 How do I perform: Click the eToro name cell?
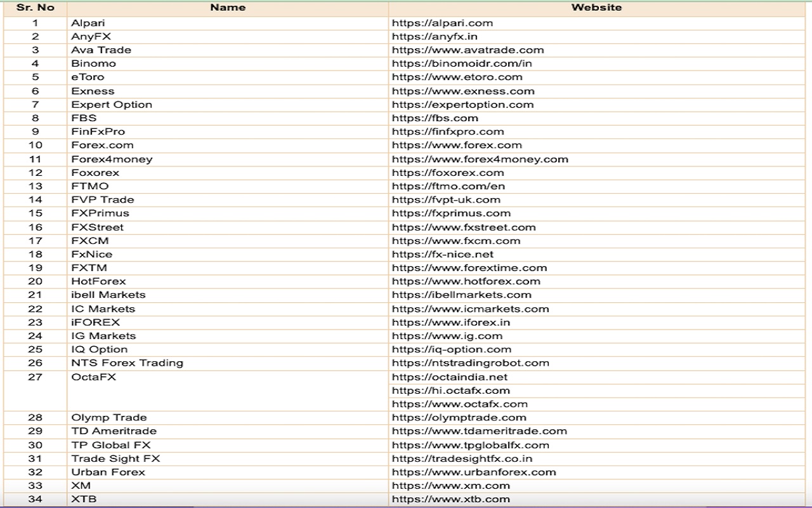(228, 77)
